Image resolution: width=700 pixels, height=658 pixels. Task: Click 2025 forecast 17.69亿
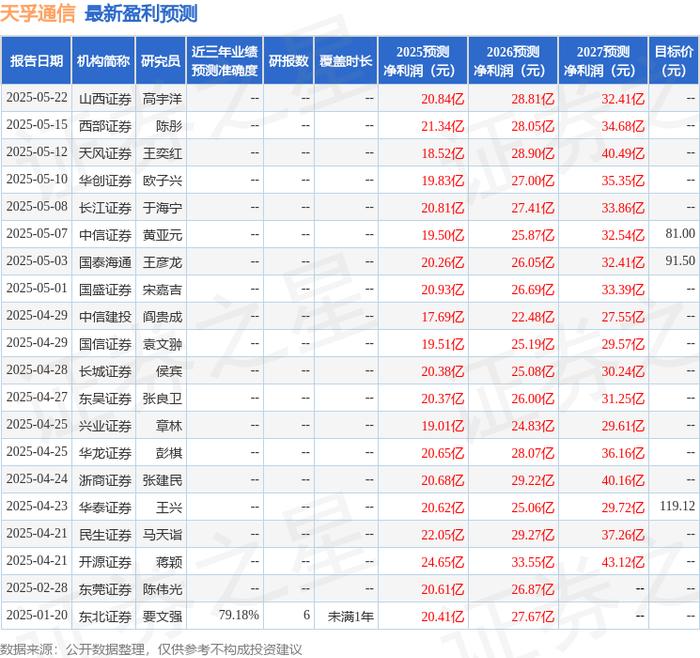click(x=442, y=317)
